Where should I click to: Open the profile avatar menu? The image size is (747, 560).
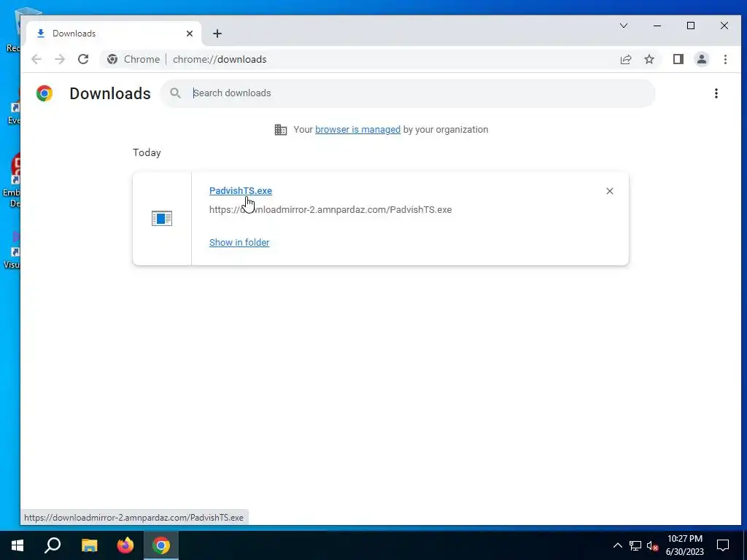(701, 59)
